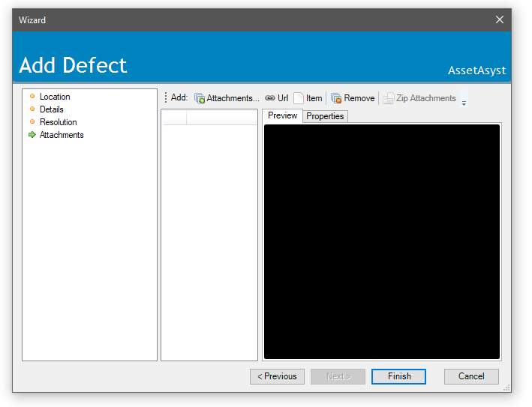The height and width of the screenshot is (407, 532).
Task: Close the Wizard window
Action: click(500, 19)
